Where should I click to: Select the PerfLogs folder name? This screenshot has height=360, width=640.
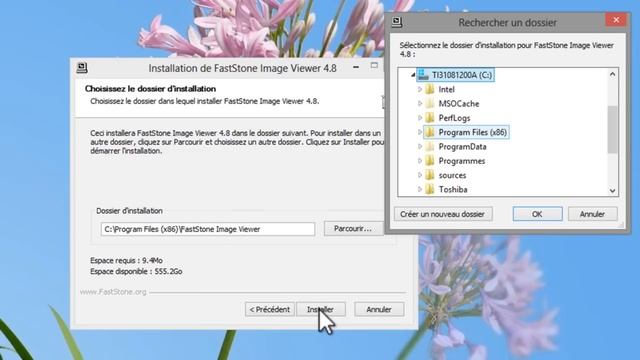point(454,118)
